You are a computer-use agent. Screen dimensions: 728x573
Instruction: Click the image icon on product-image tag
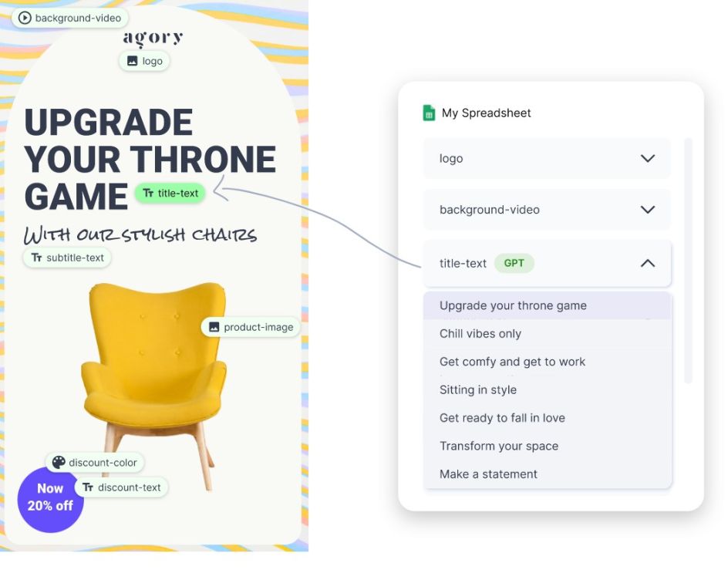pyautogui.click(x=214, y=327)
